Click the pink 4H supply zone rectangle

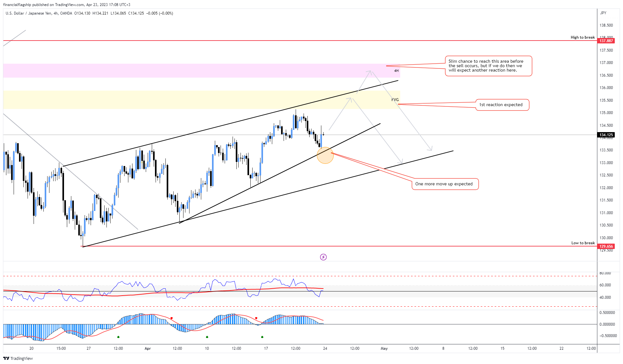[202, 71]
